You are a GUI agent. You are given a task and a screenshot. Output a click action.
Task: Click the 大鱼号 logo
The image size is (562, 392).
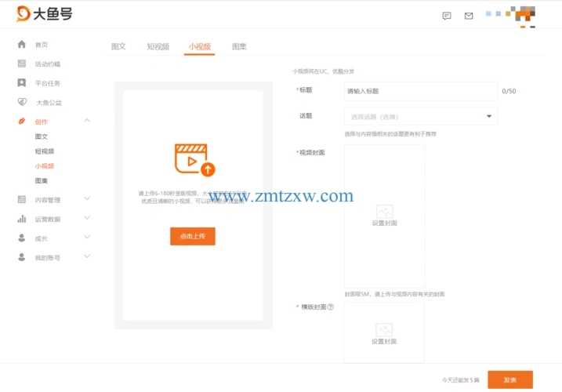[x=44, y=14]
